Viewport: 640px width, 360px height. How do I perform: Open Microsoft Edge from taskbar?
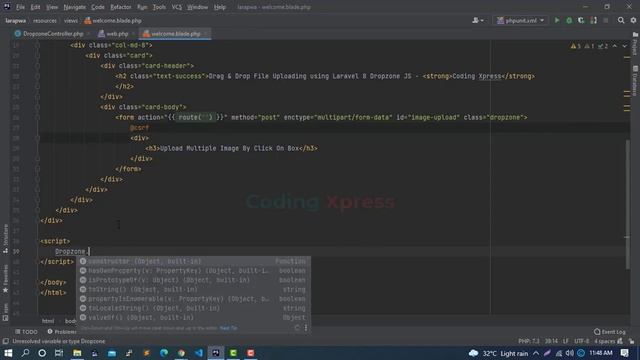coord(164,353)
